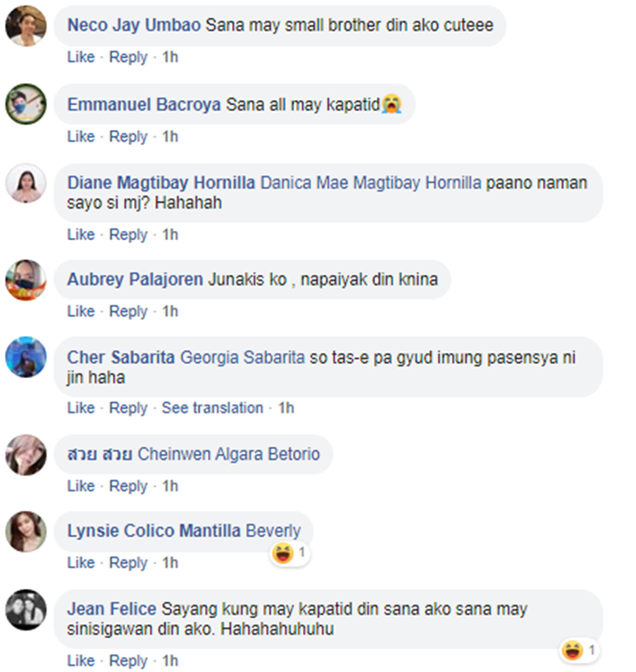Screen dimensions: 636x672
Task: Click the tagged name Beverly
Action: (273, 531)
